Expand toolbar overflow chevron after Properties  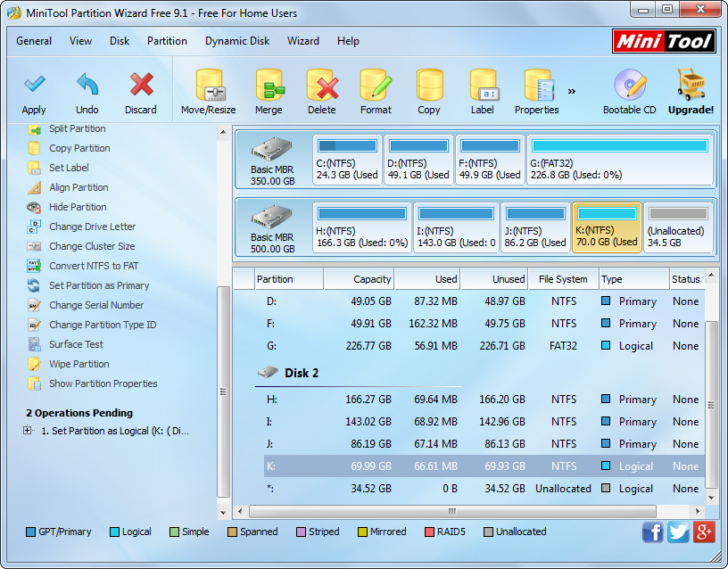(571, 91)
